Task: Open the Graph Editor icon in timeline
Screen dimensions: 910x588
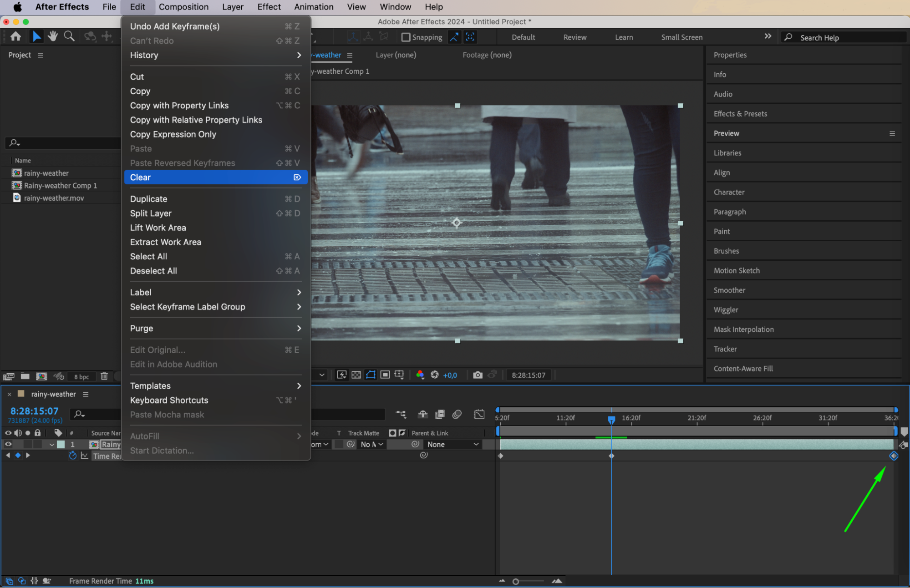Action: [479, 414]
